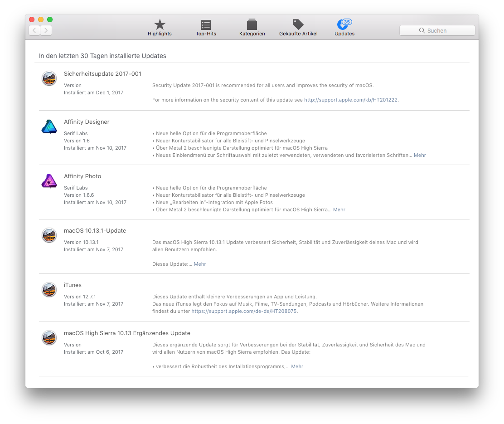Image resolution: width=504 pixels, height=424 pixels.
Task: Click the iTunes update icon
Action: (49, 290)
